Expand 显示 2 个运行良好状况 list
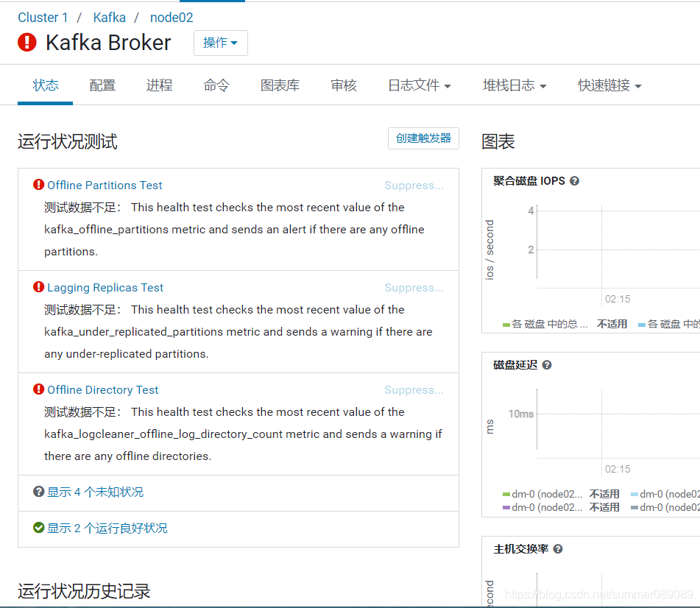700x608 pixels. (x=107, y=528)
